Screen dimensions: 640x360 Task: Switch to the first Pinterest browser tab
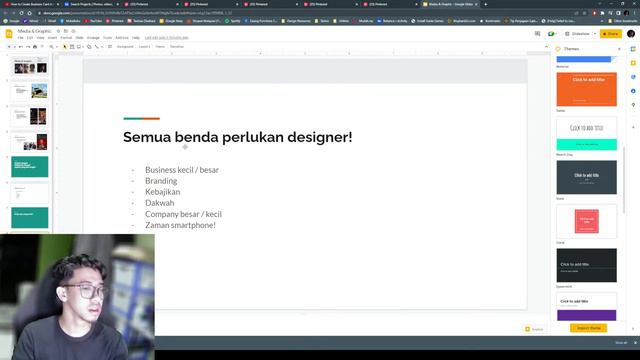(149, 4)
